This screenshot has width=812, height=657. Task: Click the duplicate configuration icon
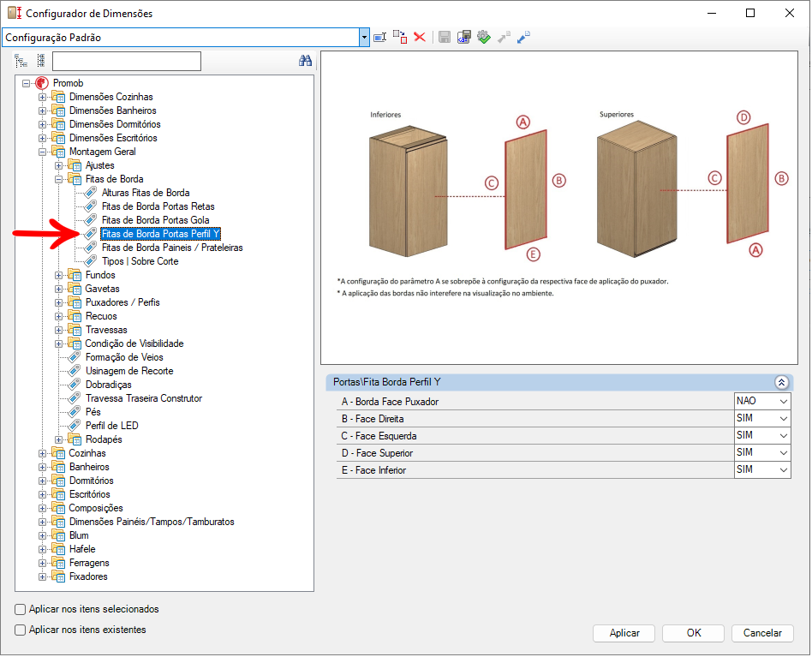coord(400,38)
